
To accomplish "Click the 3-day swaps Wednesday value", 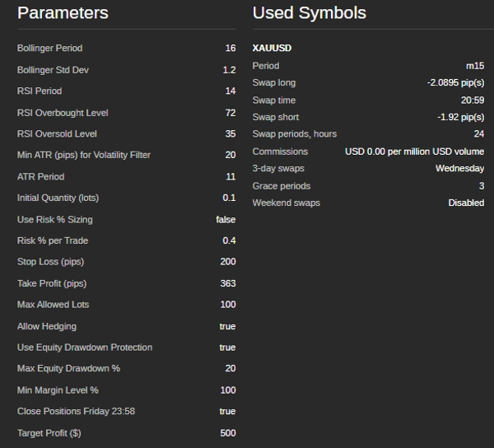I will (459, 169).
